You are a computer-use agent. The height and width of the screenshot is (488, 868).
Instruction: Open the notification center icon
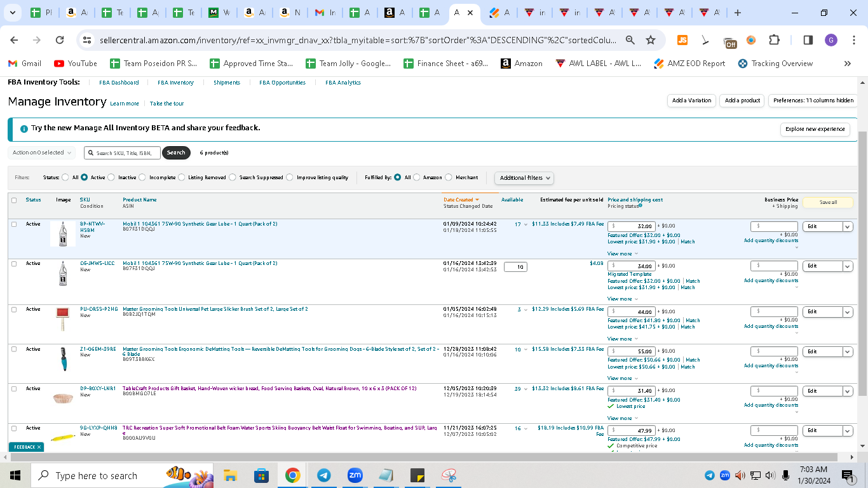[x=847, y=475]
